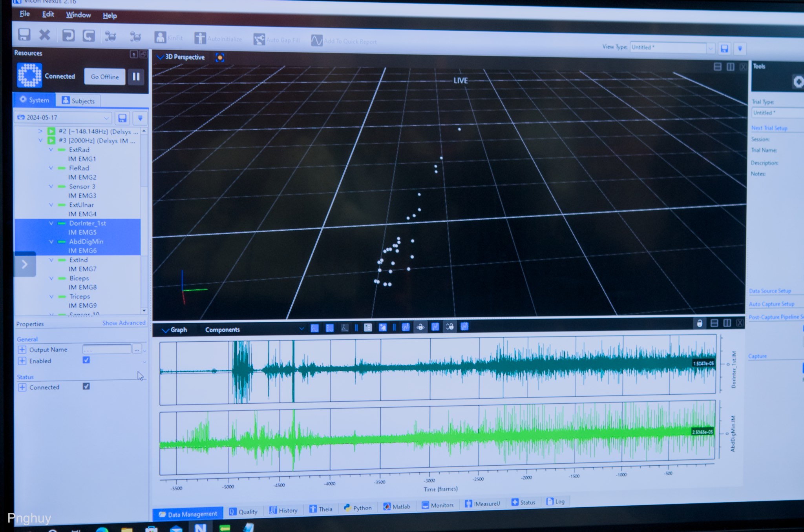Viewport: 804px width, 532px height.
Task: Pause the live connection with pause button
Action: (136, 77)
